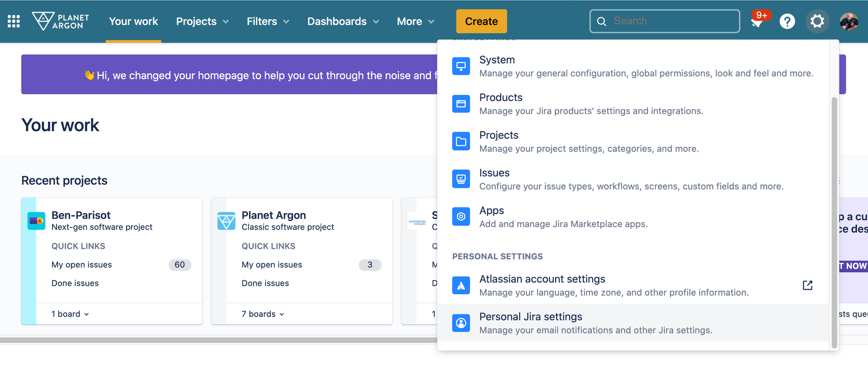The width and height of the screenshot is (868, 372).
Task: Open Projects settings menu item
Action: coord(633,141)
